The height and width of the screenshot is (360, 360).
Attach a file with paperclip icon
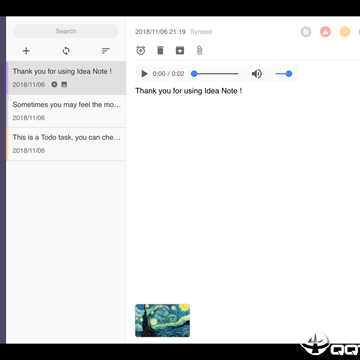pos(199,50)
